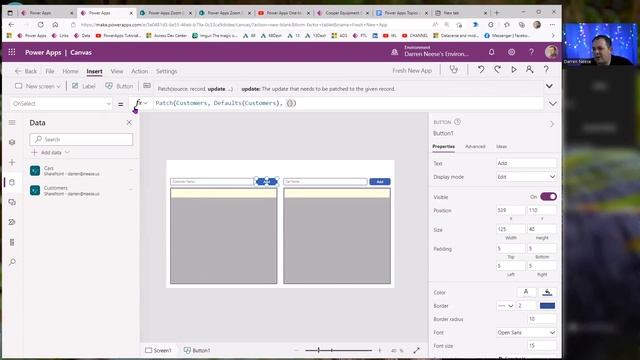This screenshot has height=360, width=640.
Task: Click the Text property field showing Add
Action: 526,163
